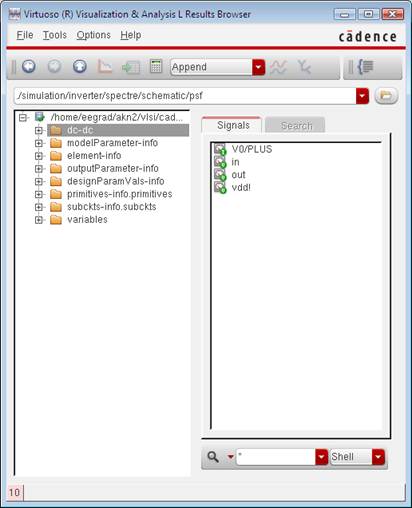
Task: Expand the dc-dc folder node
Action: pos(39,130)
